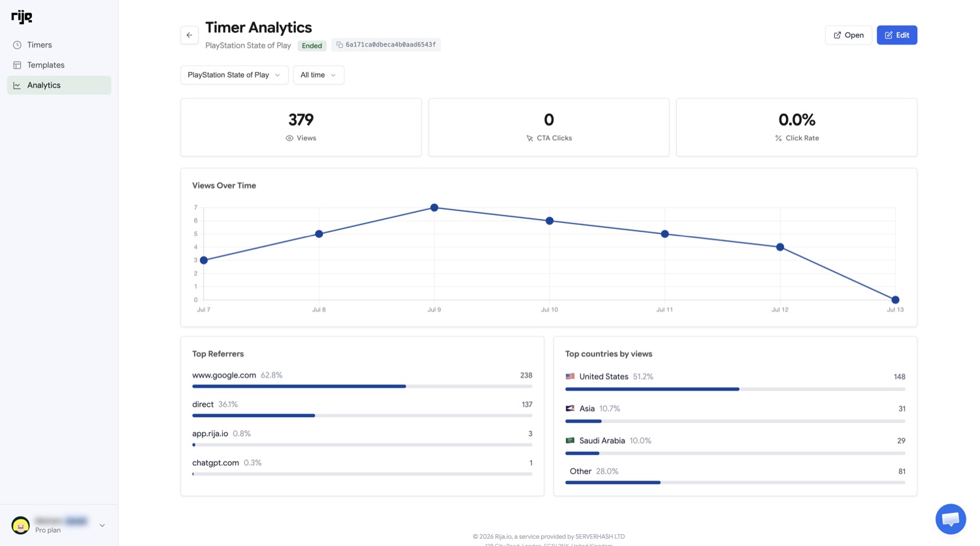Screen dimensions: 980x546
Task: Select the Jul 9 peak data point
Action: tap(434, 208)
